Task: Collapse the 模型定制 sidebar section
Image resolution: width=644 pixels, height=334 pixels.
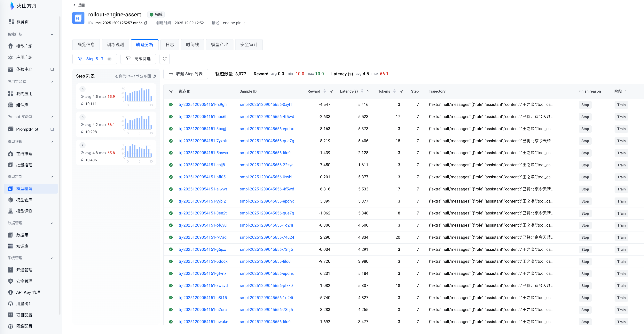Action: (52, 177)
